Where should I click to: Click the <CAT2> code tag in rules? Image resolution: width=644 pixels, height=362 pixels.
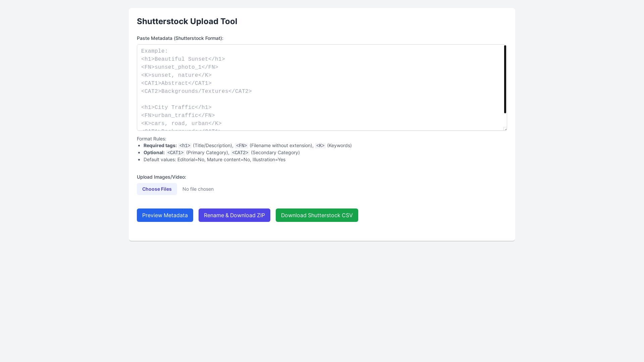pos(240,153)
